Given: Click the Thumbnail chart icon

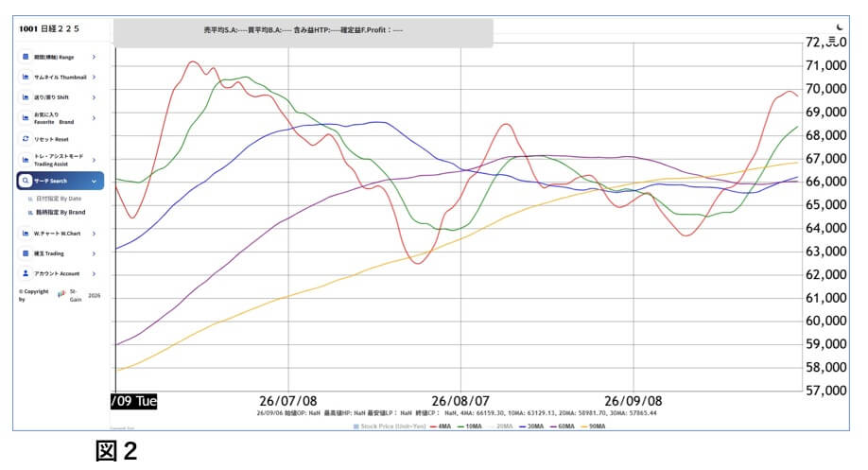Looking at the screenshot, I should tap(26, 77).
